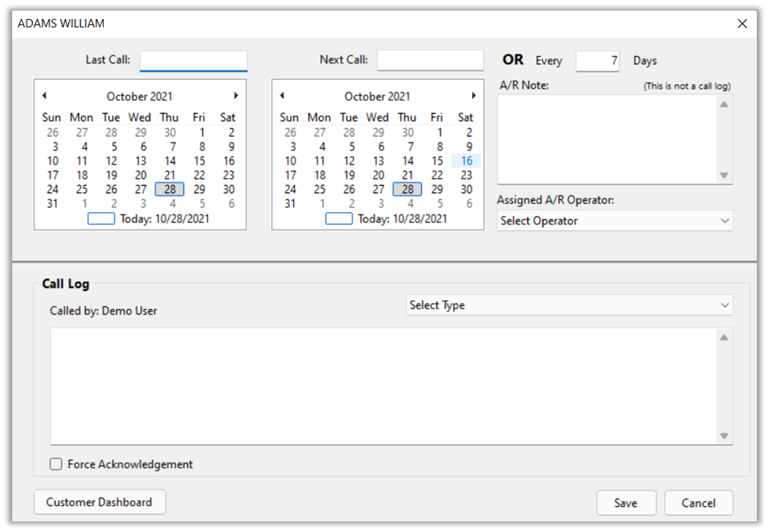Go to previous month in Last Call calendar
Image resolution: width=769 pixels, height=532 pixels.
[44, 95]
